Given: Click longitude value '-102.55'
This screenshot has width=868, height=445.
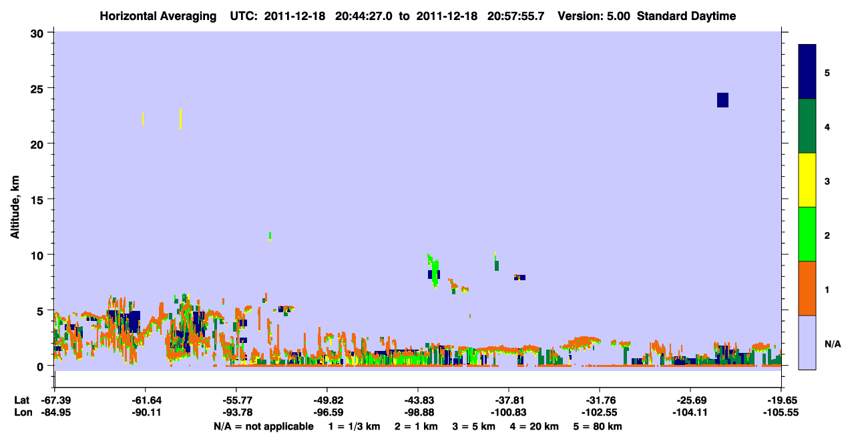Looking at the screenshot, I should pos(600,412).
